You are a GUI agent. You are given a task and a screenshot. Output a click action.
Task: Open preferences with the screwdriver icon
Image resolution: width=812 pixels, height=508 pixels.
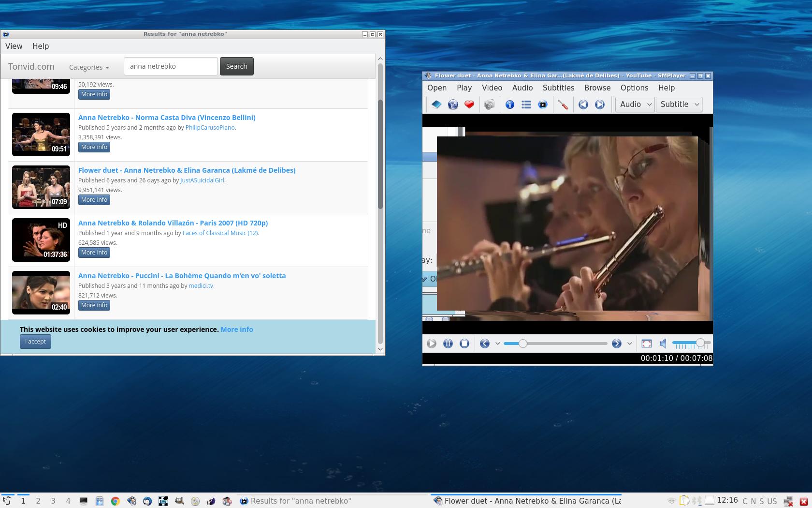[x=563, y=105]
